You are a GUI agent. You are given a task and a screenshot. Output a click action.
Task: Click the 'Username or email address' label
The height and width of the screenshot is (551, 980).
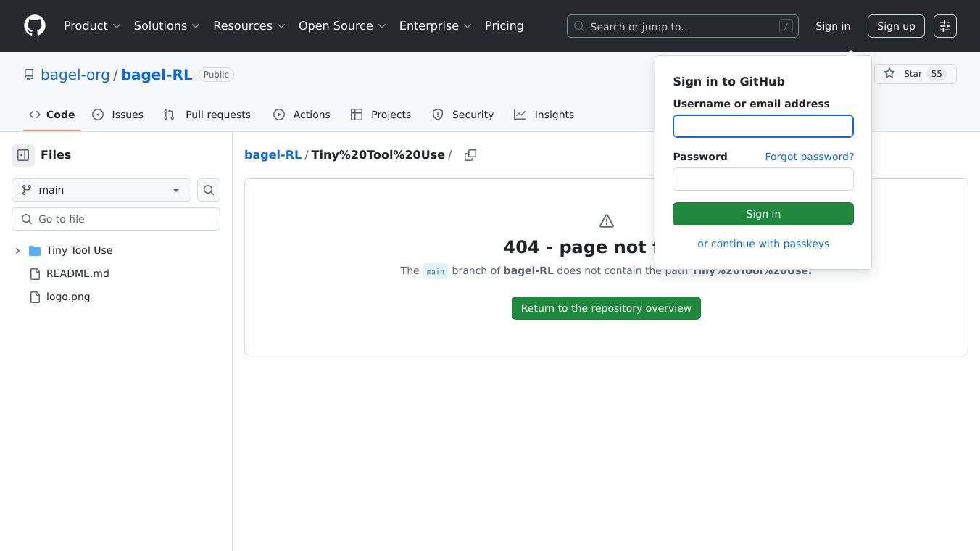pos(752,104)
